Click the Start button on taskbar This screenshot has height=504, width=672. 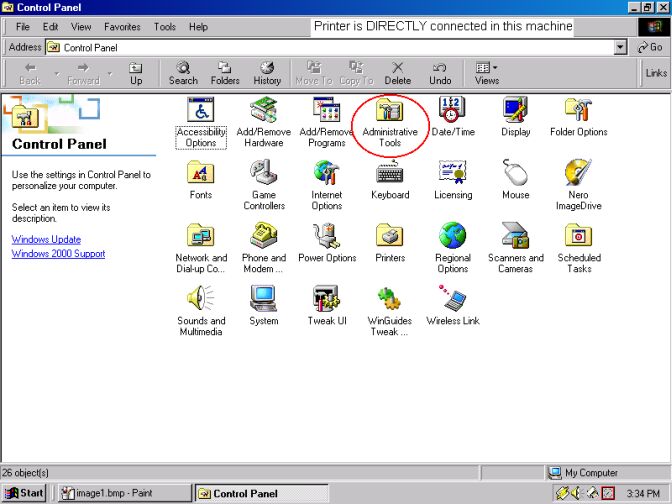25,493
